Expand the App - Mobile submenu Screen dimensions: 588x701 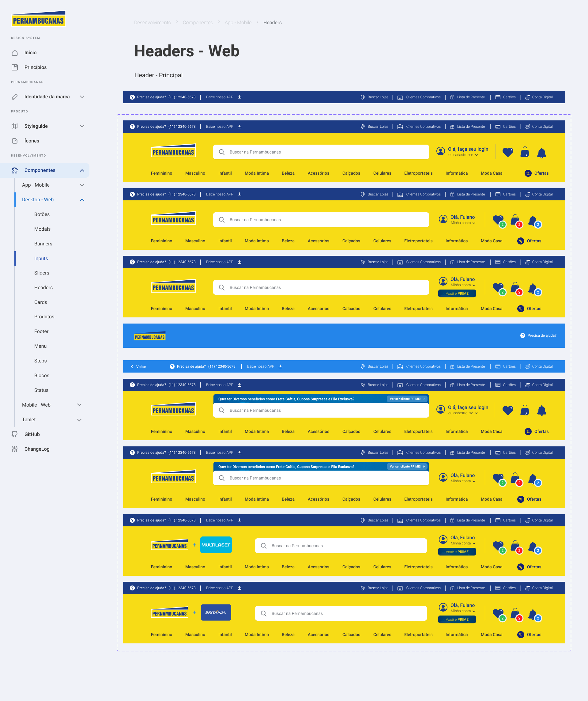click(82, 185)
